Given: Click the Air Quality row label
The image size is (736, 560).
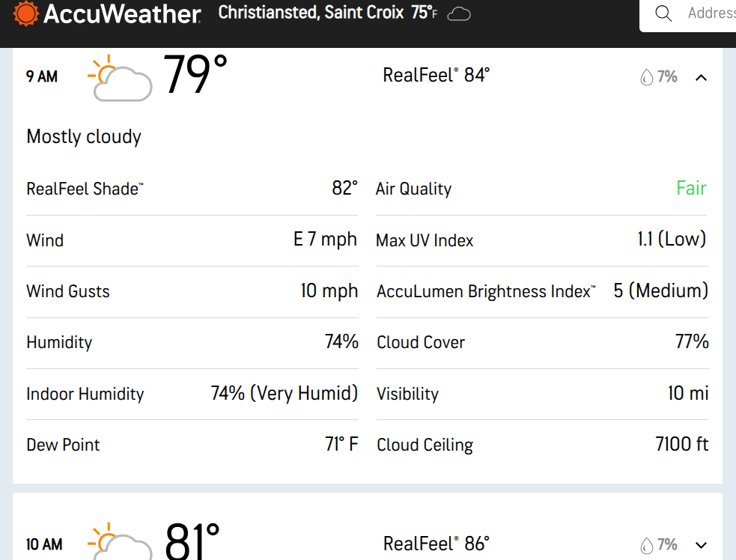Looking at the screenshot, I should [x=413, y=189].
